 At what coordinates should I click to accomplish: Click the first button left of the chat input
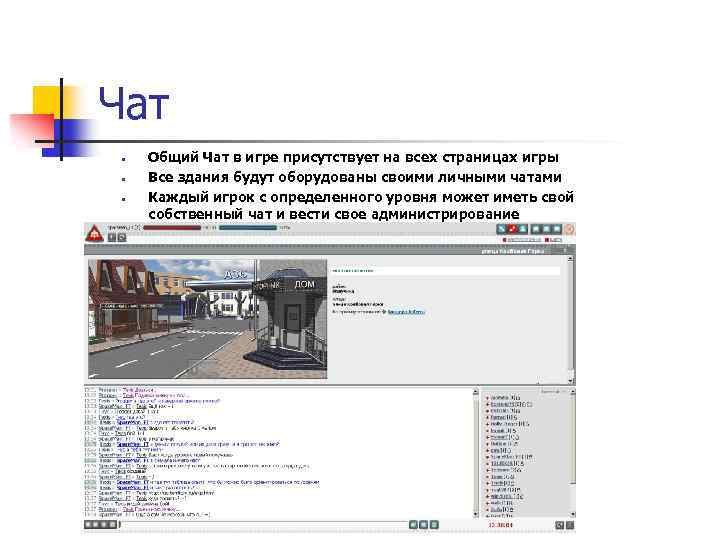click(x=88, y=524)
